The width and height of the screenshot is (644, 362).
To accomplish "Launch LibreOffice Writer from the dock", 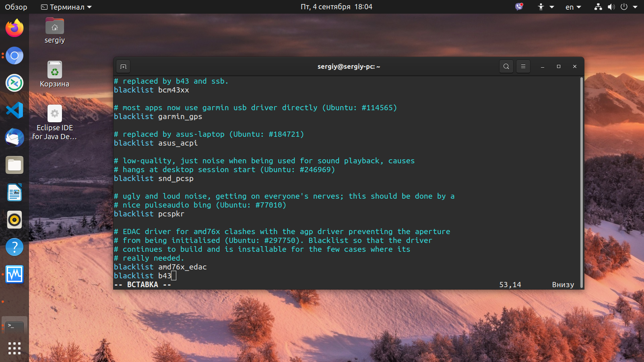I will click(14, 192).
